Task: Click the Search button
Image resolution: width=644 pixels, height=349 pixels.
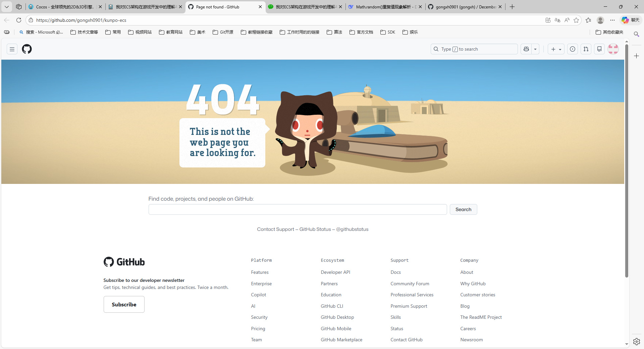Action: 463,209
